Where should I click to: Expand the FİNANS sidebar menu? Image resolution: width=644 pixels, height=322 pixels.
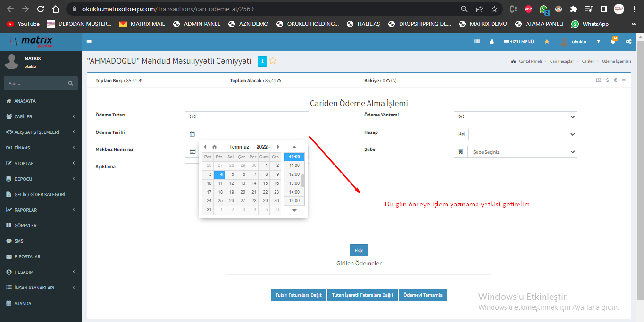(41, 148)
